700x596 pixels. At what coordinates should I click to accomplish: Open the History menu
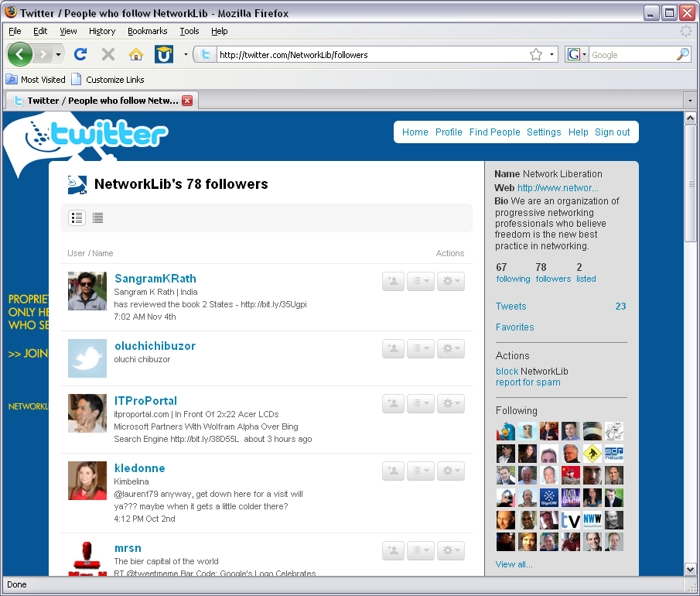pos(102,31)
